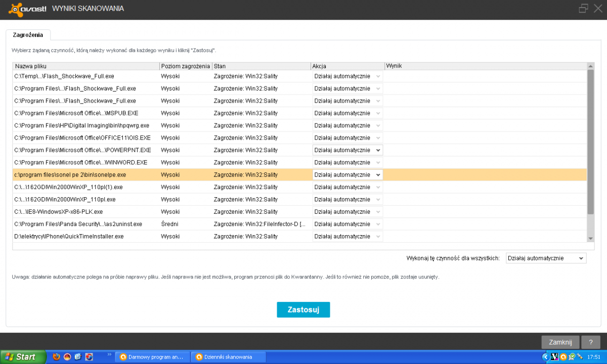Close the WYNIKI SKANOWANIA window
Screen dimensions: 607x364
[597, 9]
